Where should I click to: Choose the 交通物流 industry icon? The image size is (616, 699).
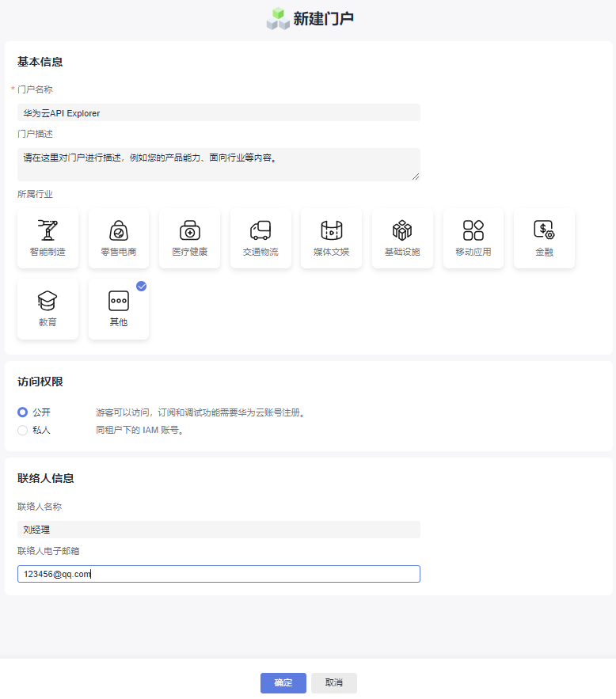pyautogui.click(x=260, y=238)
